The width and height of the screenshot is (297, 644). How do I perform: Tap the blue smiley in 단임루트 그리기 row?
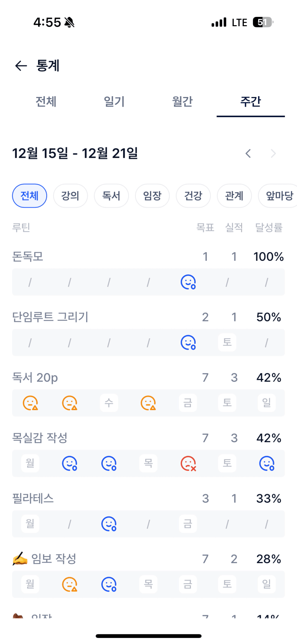(188, 342)
